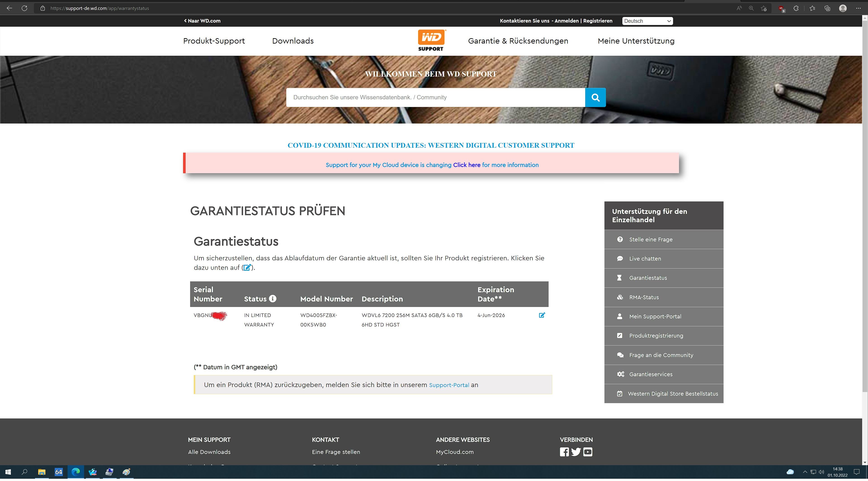This screenshot has width=868, height=481.
Task: Open Windows Start menu
Action: point(8,472)
